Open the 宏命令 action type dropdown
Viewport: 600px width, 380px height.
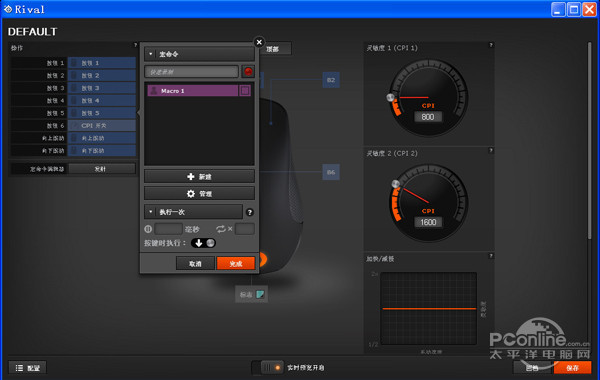tap(199, 54)
